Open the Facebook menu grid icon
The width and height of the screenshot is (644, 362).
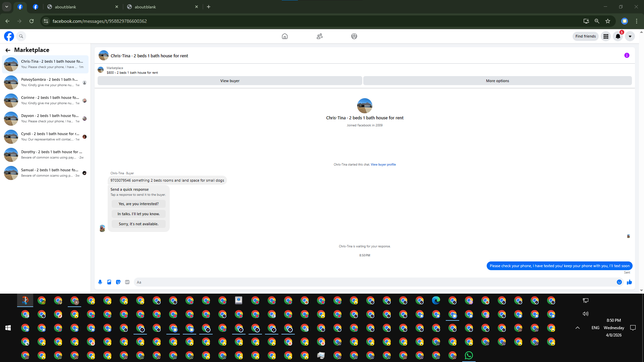(x=606, y=37)
